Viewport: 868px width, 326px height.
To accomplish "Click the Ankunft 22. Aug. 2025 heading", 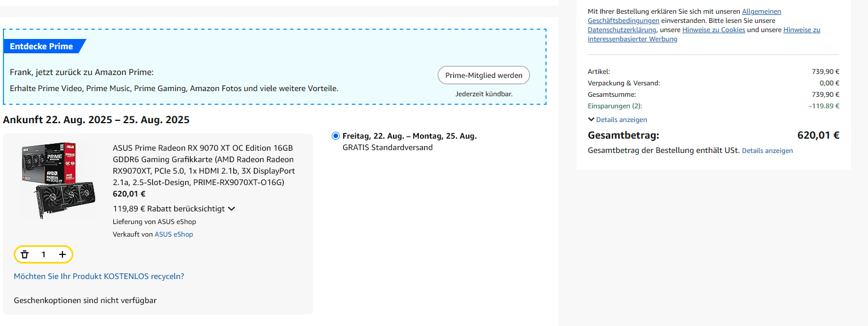I will [x=96, y=120].
